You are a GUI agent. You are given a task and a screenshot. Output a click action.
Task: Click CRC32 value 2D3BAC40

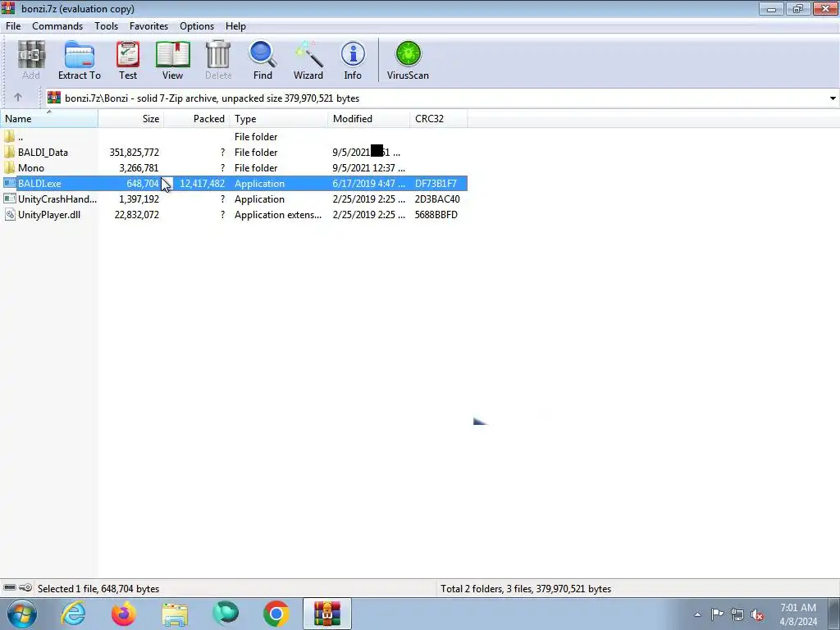tap(437, 199)
